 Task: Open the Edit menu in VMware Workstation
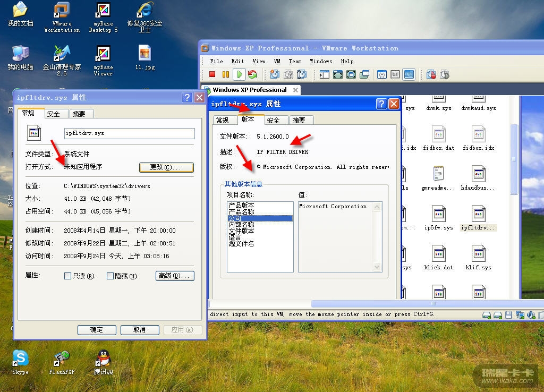coord(237,61)
